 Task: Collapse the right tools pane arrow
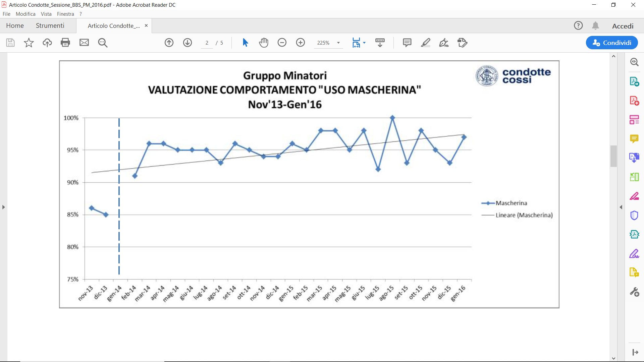pos(621,207)
